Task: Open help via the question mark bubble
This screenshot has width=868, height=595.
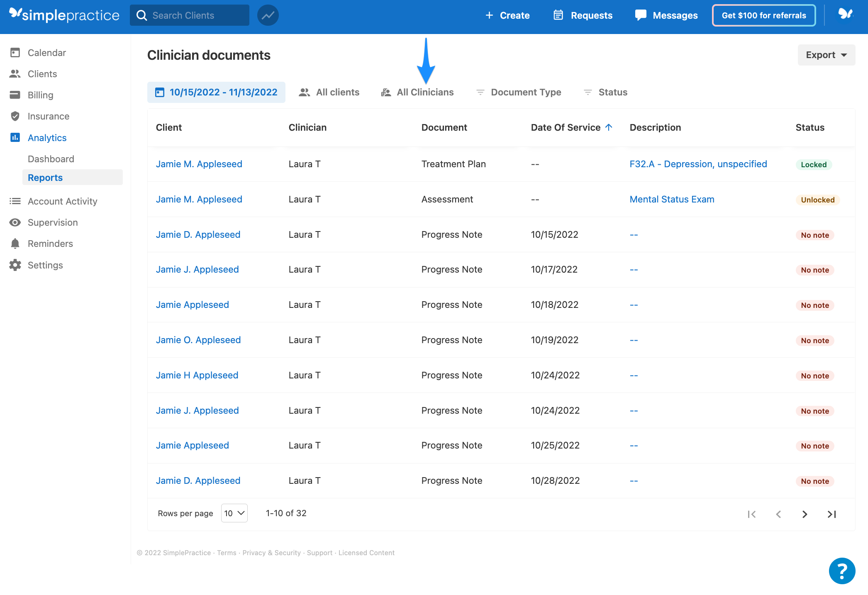Action: point(841,571)
